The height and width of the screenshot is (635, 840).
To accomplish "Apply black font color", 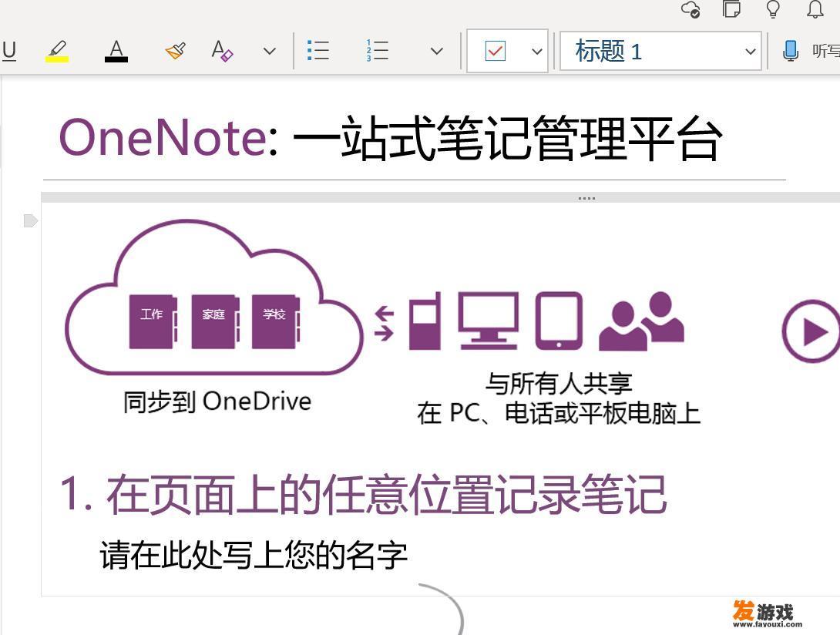I will click(116, 52).
